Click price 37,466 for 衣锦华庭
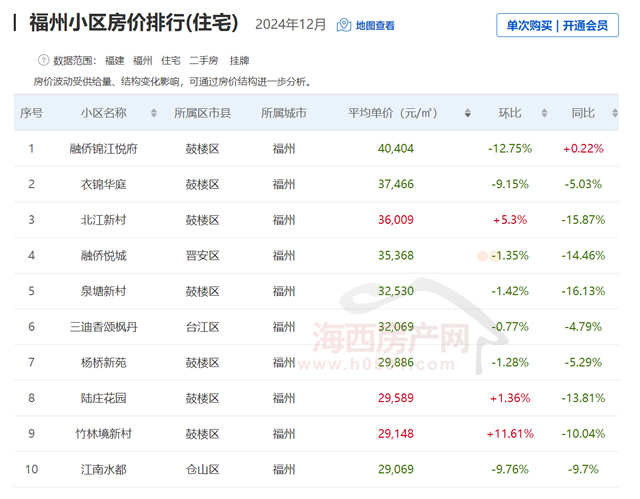Screen dimensions: 640x499 pyautogui.click(x=396, y=184)
